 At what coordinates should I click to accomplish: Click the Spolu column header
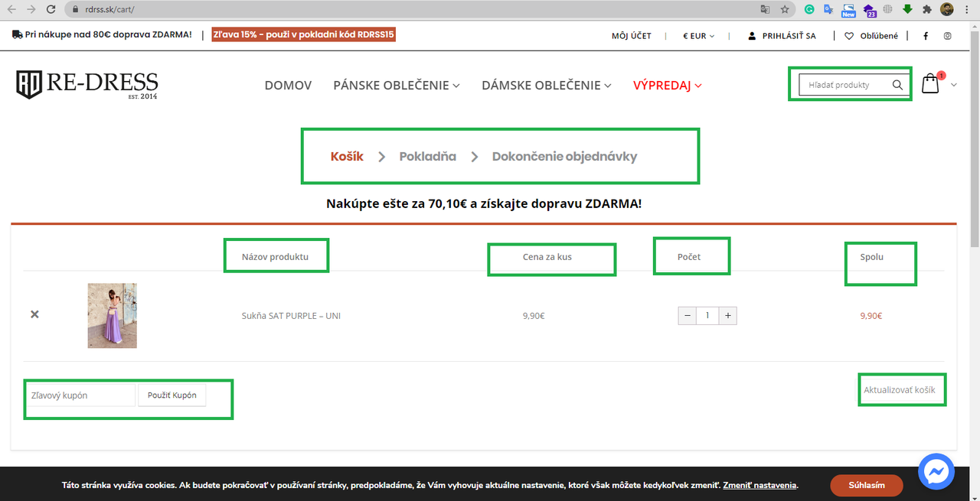[871, 257]
